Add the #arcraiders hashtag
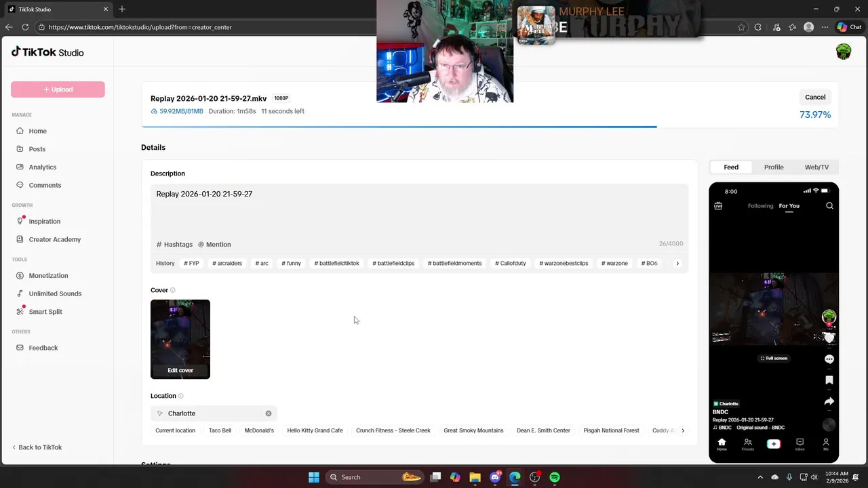 pos(227,263)
